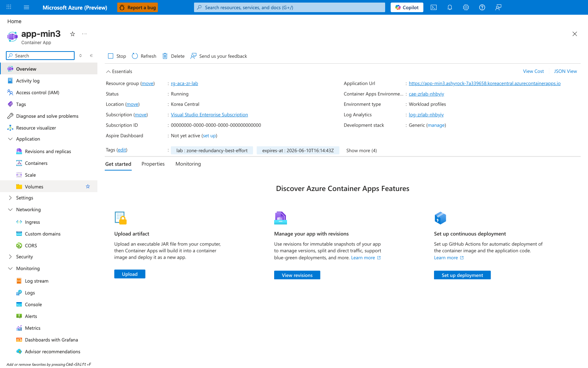The width and height of the screenshot is (588, 368).
Task: Open the rg-aca-zr-lab resource group link
Action: 184,84
